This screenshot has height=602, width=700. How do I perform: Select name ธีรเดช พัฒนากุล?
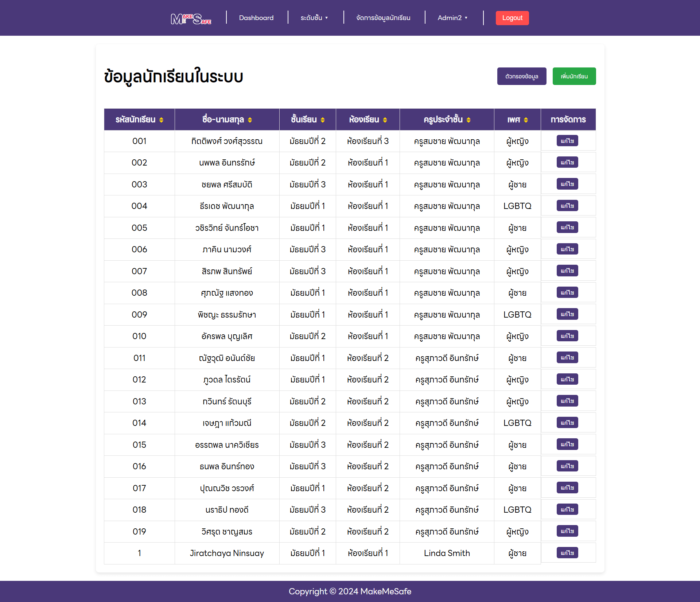tap(227, 206)
